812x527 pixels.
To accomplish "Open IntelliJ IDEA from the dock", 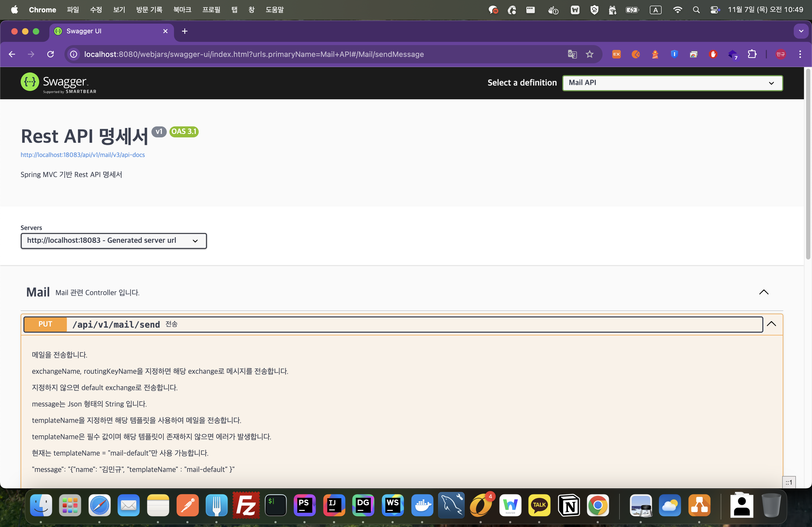I will pyautogui.click(x=334, y=505).
